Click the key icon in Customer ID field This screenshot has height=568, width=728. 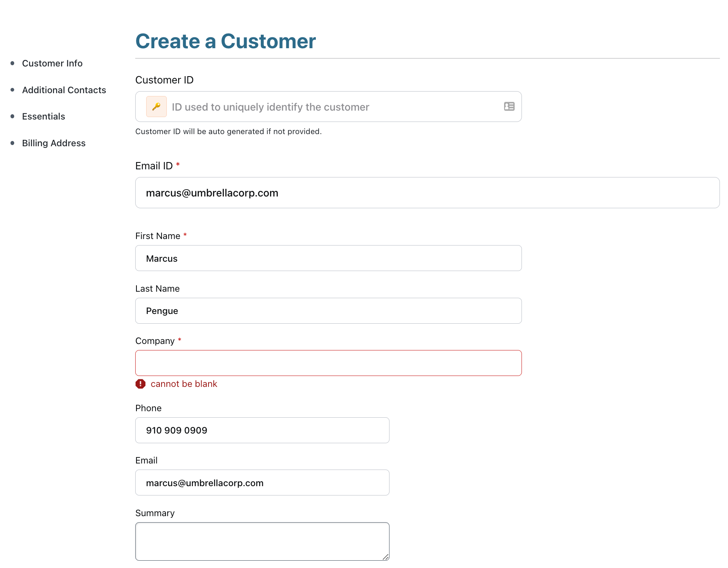[x=156, y=107]
